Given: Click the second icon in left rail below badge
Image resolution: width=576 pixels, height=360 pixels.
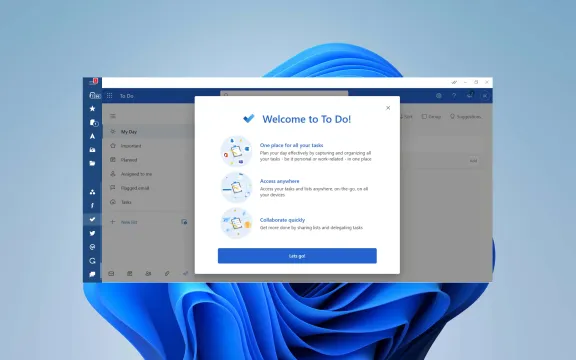Looking at the screenshot, I should (94, 96).
